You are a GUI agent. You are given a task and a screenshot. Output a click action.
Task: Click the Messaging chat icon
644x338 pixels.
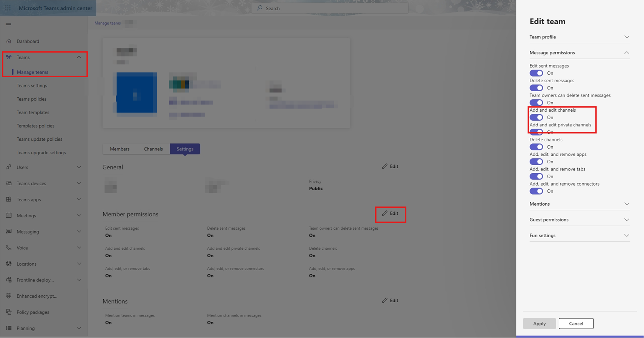(9, 232)
